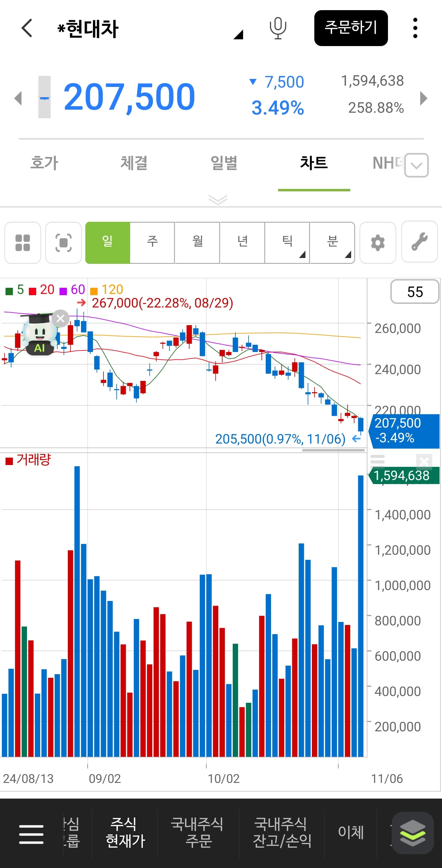Select the 일 daily chart period
442x868 pixels.
[x=108, y=243]
